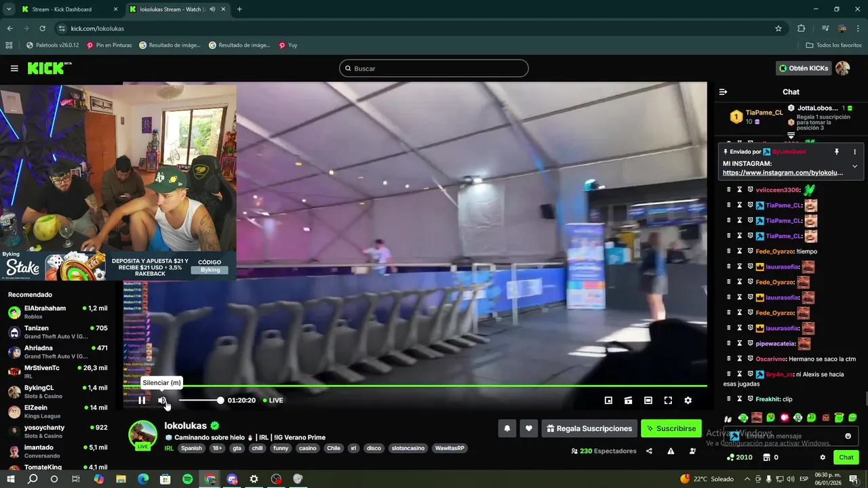Select the lokolukas Stream browser tab
Image resolution: width=868 pixels, height=488 pixels.
tap(178, 9)
